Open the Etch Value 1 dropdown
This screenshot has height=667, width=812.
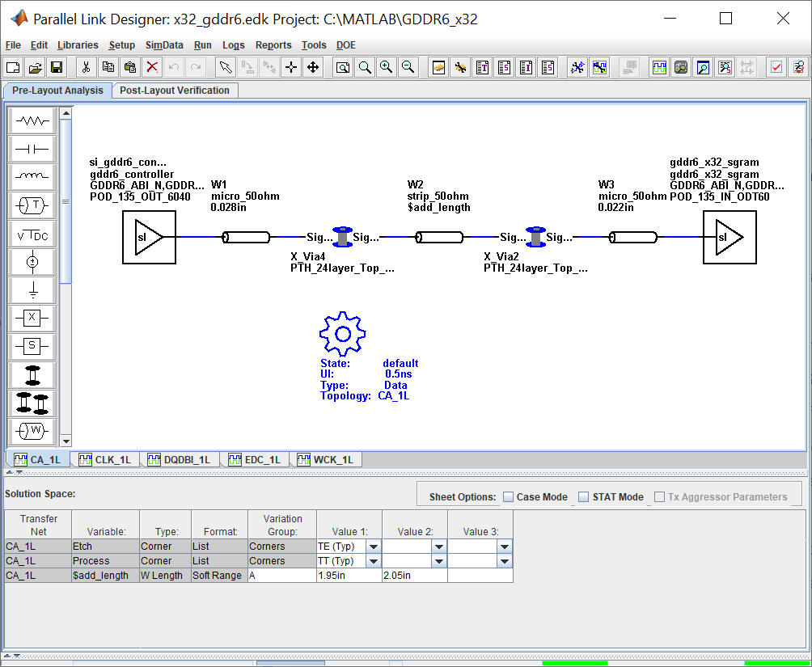coord(374,547)
